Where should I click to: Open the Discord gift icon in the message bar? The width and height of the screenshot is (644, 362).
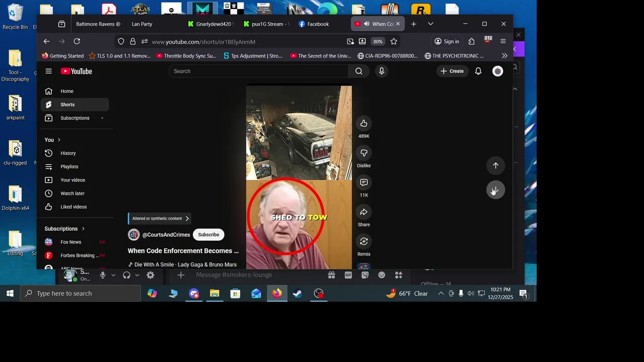331,275
